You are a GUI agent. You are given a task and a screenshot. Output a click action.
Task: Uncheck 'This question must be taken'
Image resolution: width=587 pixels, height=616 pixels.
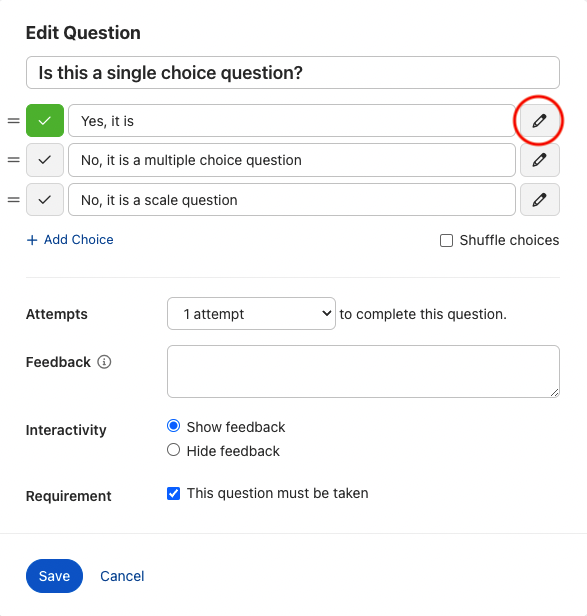pos(173,493)
